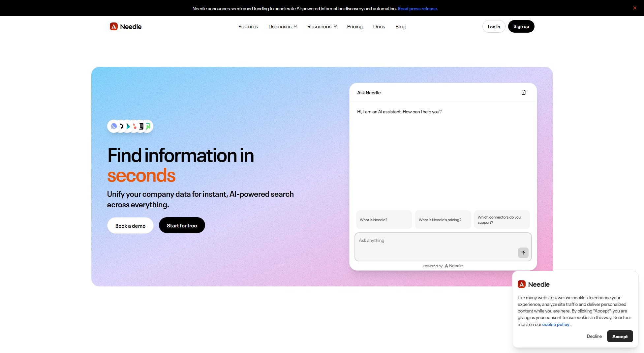Clear chat with the trash icon

coord(523,92)
